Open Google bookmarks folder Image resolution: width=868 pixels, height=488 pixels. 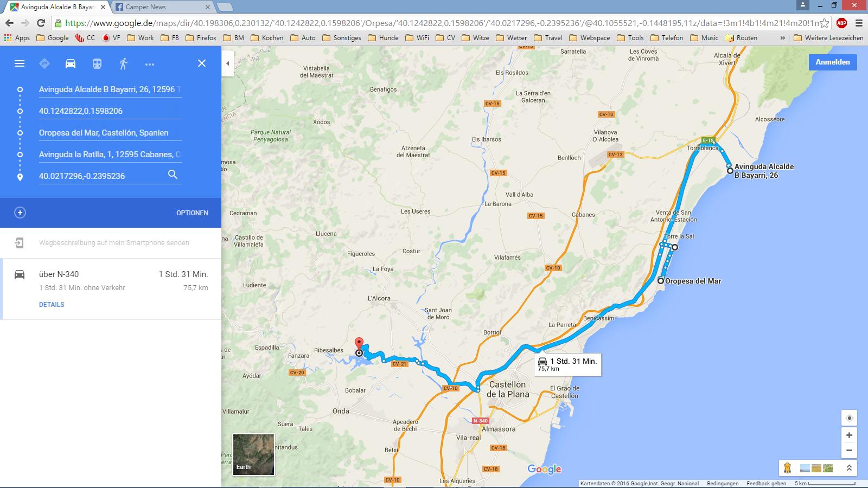point(53,38)
